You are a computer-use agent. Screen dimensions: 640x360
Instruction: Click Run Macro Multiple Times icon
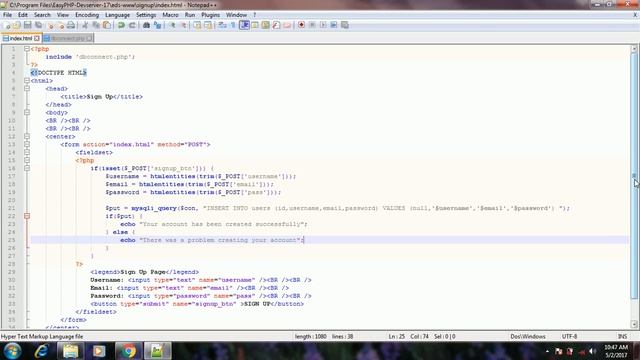[334, 25]
